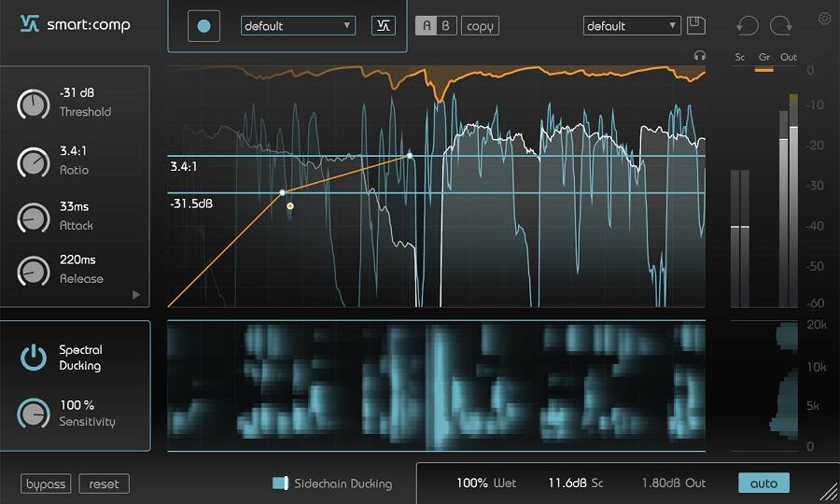Click the Threshold knob

[34, 105]
